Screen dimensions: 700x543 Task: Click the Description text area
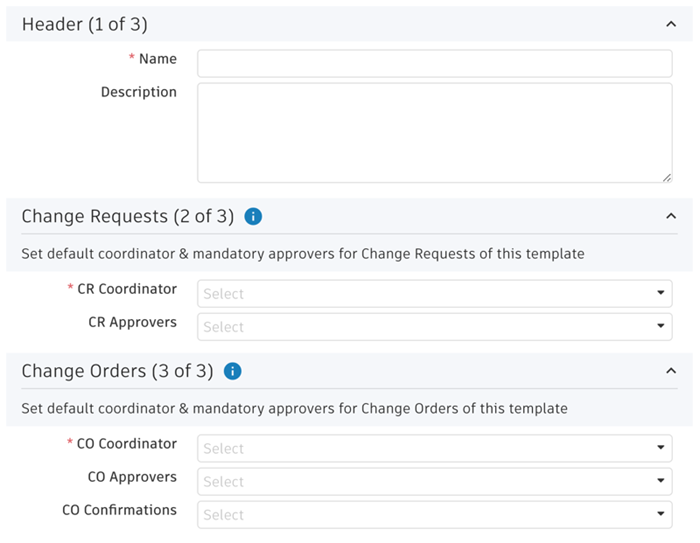click(x=434, y=132)
